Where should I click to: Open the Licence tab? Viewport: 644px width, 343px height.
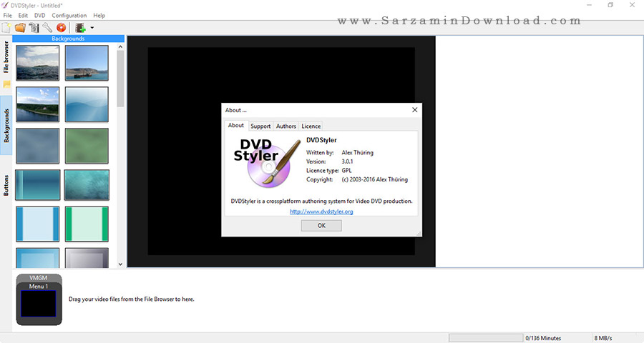[311, 126]
